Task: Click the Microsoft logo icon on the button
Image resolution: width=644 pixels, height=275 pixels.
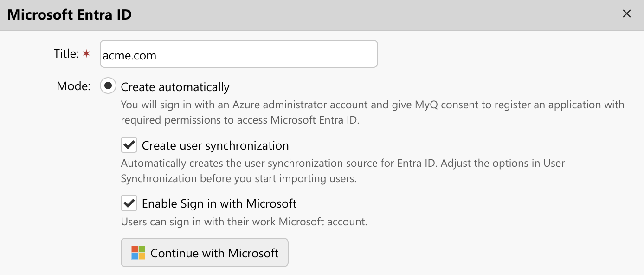Action: [138, 253]
